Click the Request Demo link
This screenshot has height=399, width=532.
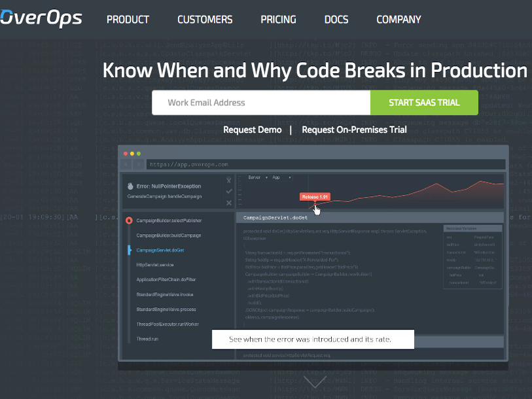(x=252, y=130)
